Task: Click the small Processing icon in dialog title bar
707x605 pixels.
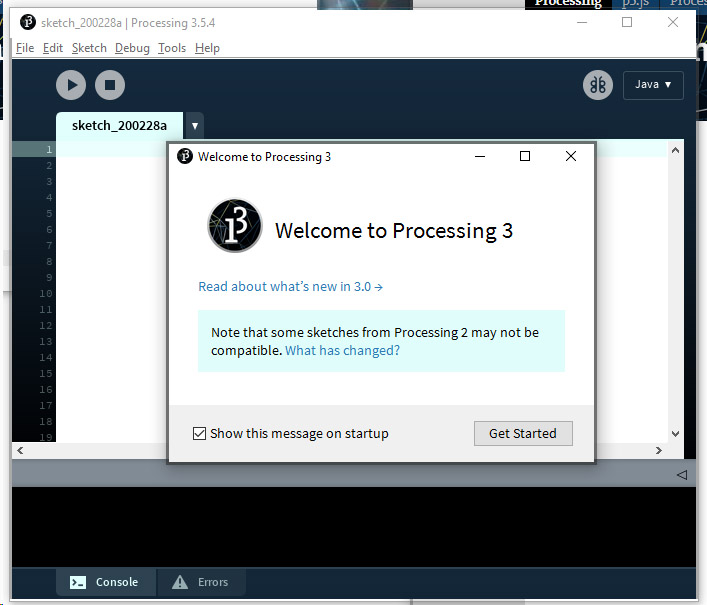Action: click(x=184, y=156)
